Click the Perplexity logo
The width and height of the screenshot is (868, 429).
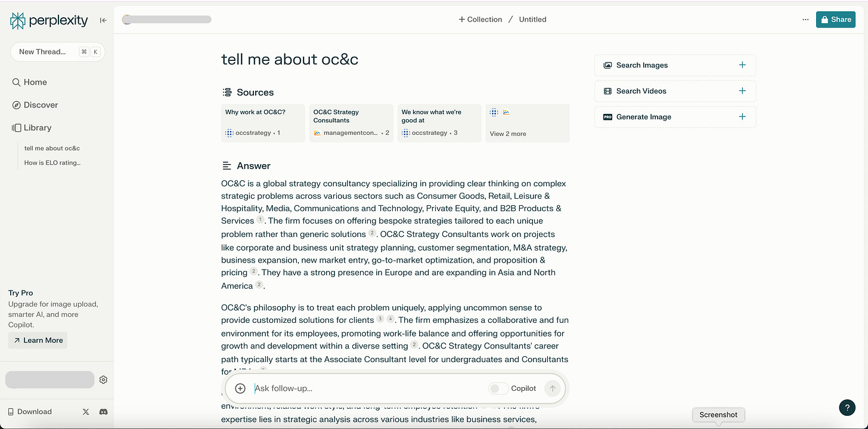tap(49, 21)
